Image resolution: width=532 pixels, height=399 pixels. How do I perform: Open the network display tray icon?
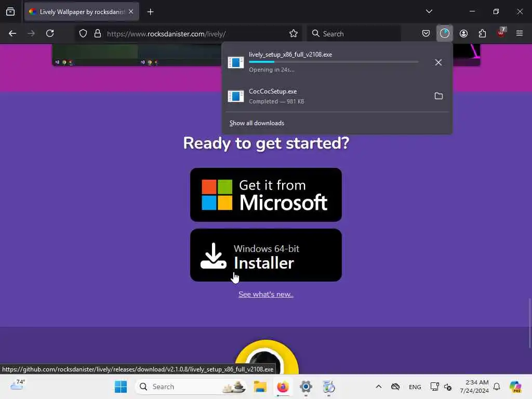point(434,387)
